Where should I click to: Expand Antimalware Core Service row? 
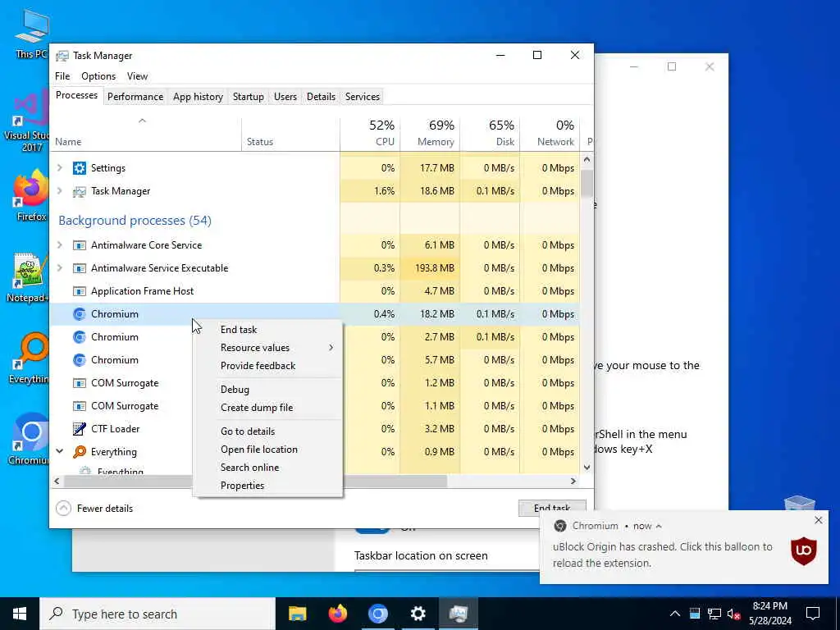click(x=60, y=245)
